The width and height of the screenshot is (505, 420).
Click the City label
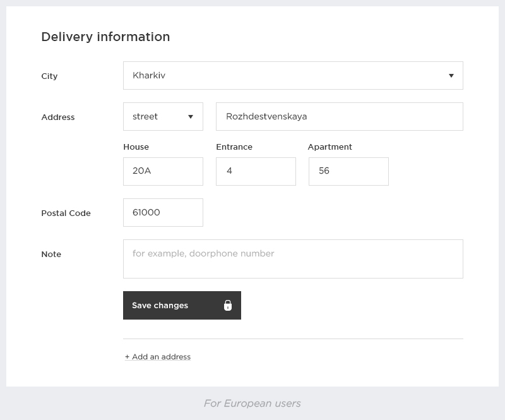tap(48, 76)
